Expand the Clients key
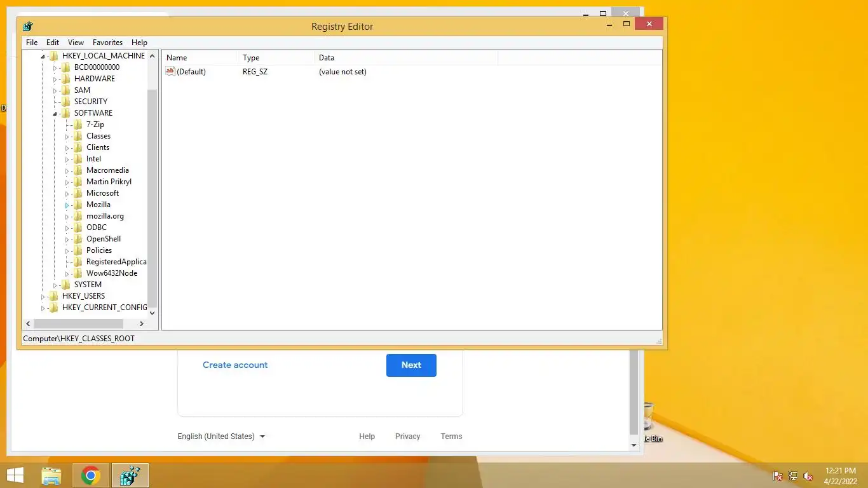This screenshot has width=868, height=488. (67, 147)
